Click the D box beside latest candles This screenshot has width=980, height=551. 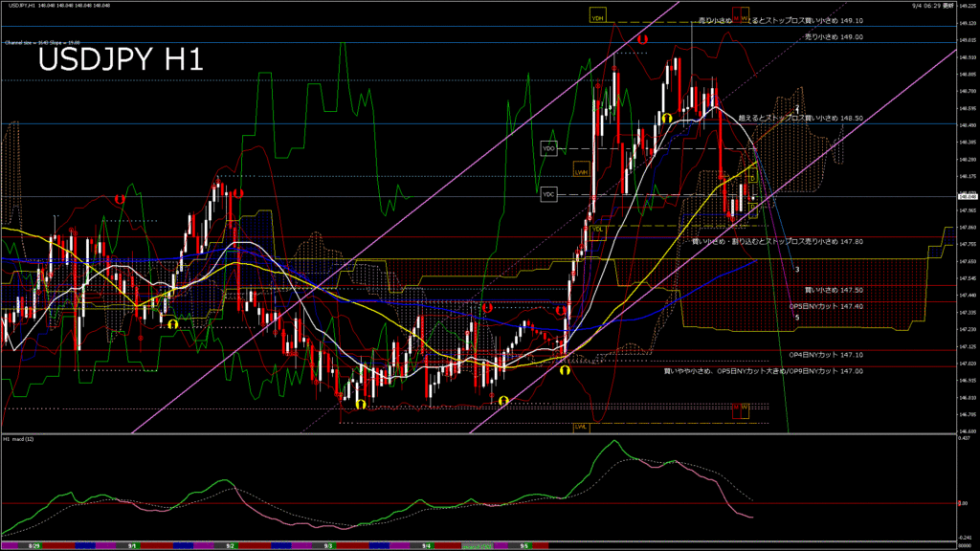click(751, 179)
